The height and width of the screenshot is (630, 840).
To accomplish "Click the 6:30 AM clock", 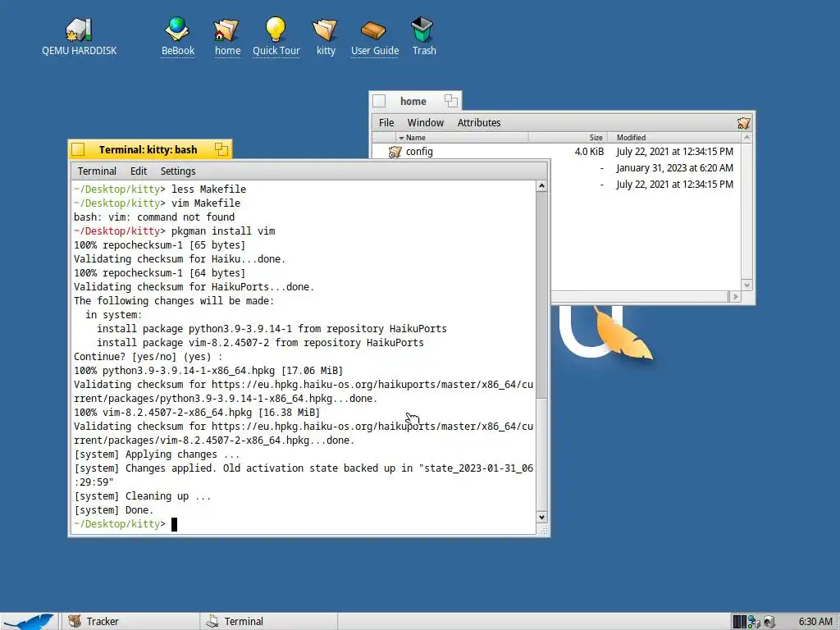I will tap(815, 622).
